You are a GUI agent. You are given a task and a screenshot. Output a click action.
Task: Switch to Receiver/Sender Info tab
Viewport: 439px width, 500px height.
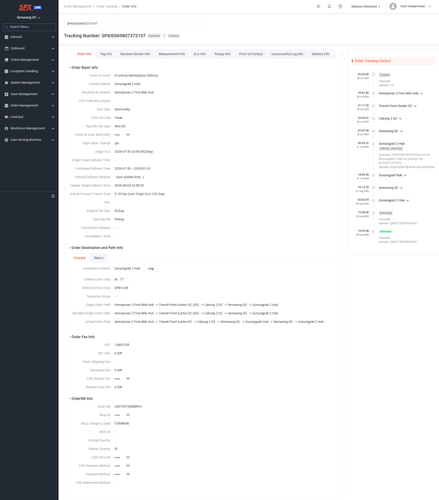point(135,54)
